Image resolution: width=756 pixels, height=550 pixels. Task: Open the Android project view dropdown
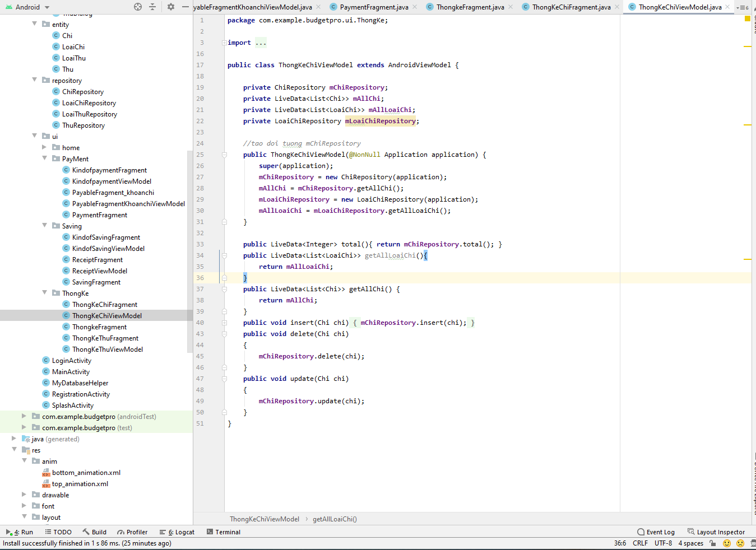pyautogui.click(x=27, y=7)
